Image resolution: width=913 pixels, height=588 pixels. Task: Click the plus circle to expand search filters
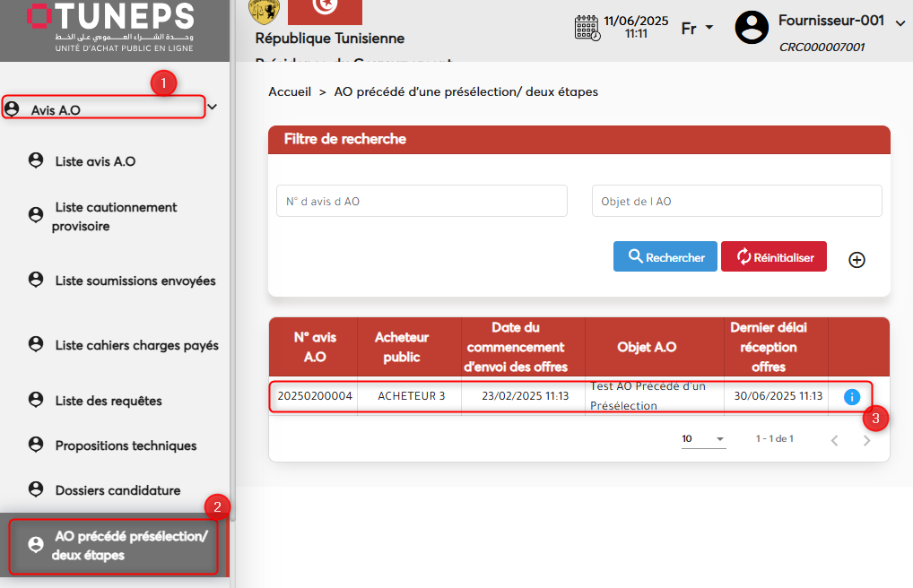856,260
